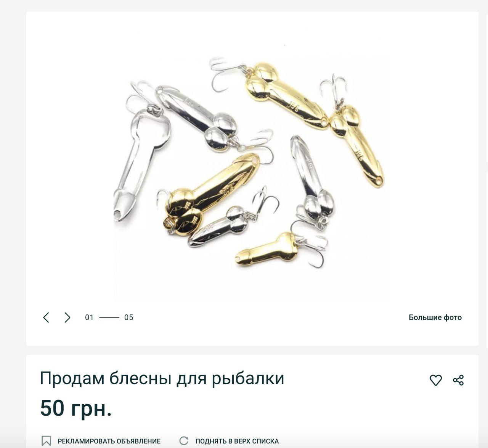Click the 50 грн. price text
The height and width of the screenshot is (448, 488).
[x=76, y=408]
